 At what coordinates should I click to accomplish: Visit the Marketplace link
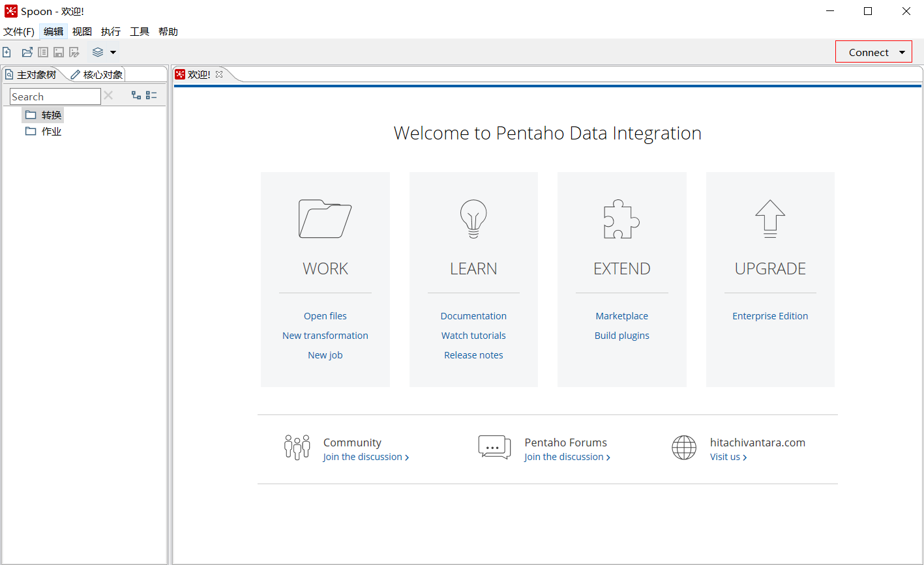click(622, 316)
